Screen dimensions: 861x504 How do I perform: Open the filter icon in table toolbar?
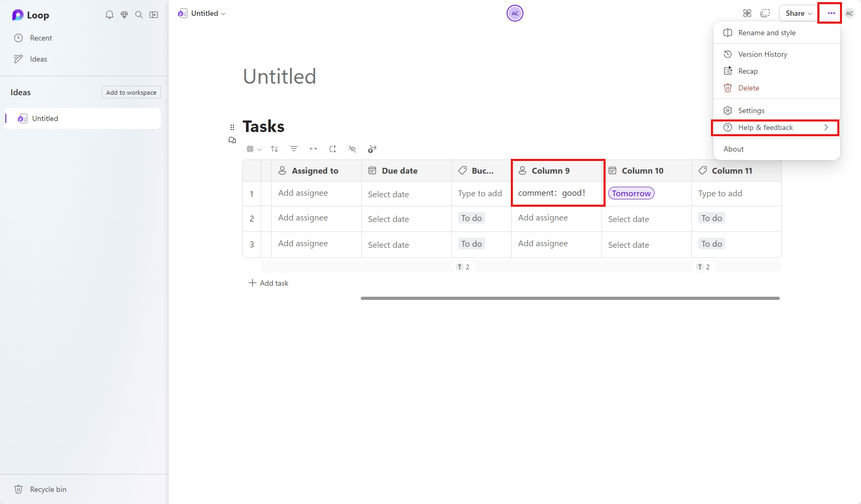tap(294, 149)
